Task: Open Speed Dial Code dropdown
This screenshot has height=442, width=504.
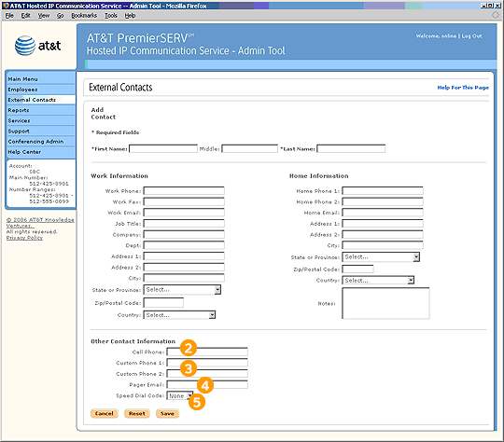Action: [x=180, y=395]
